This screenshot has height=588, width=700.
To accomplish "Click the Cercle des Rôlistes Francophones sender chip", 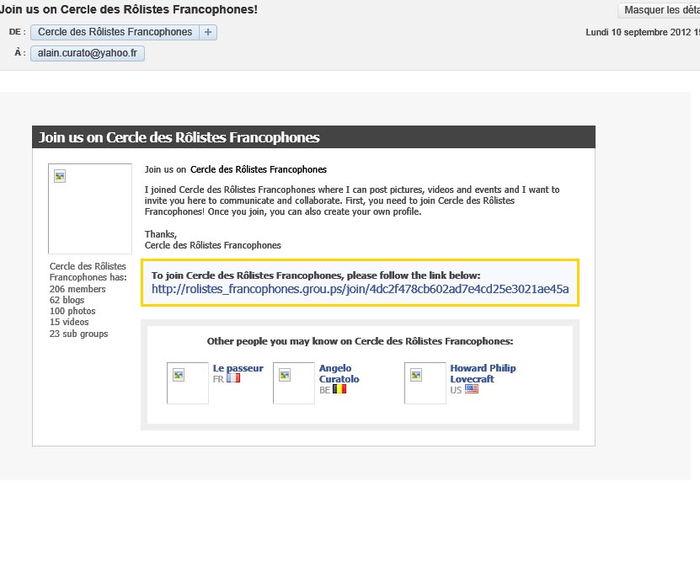I will pyautogui.click(x=115, y=32).
